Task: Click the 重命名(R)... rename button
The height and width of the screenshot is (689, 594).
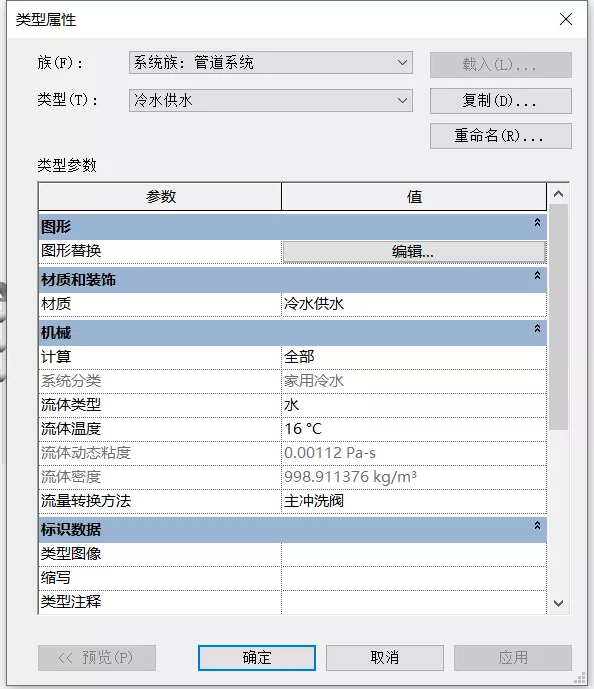Action: [x=501, y=136]
